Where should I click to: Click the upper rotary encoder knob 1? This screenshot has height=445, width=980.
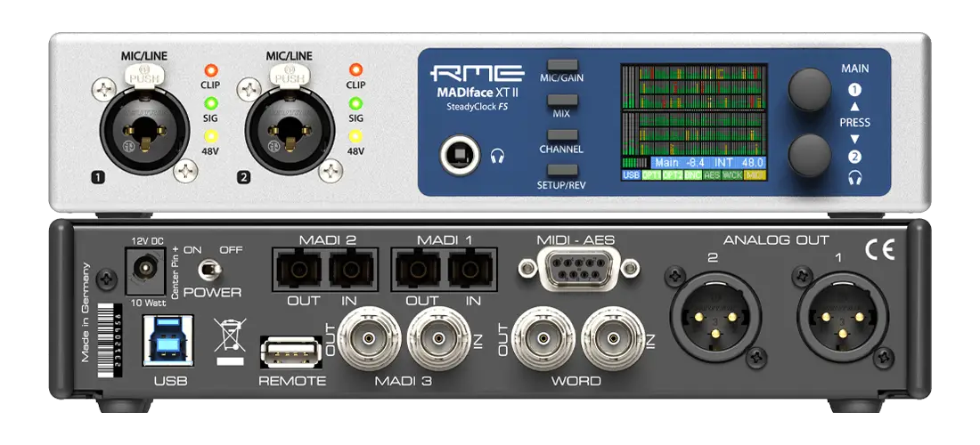(809, 90)
